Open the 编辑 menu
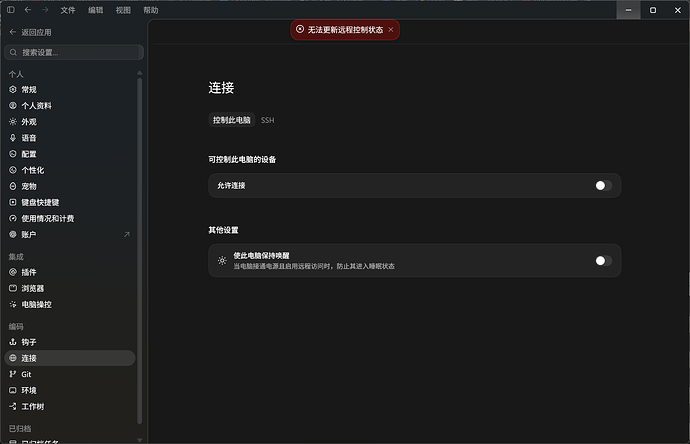Viewport: 690px width, 444px height. (x=95, y=10)
